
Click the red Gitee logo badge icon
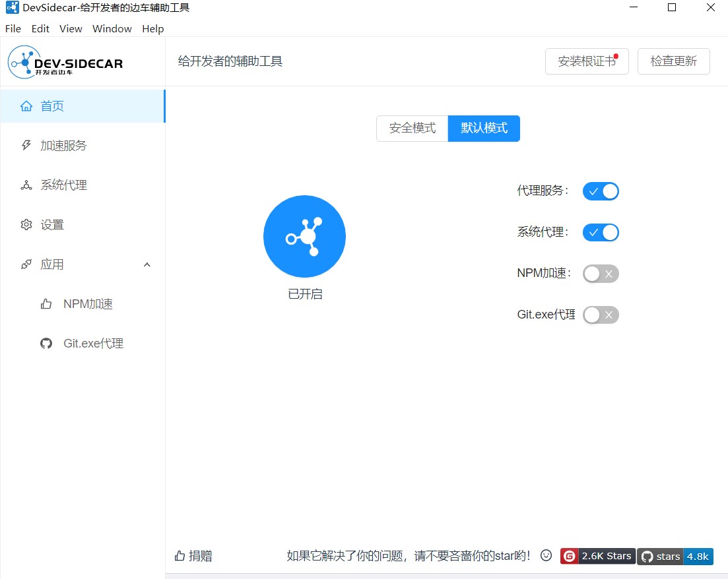click(x=569, y=556)
